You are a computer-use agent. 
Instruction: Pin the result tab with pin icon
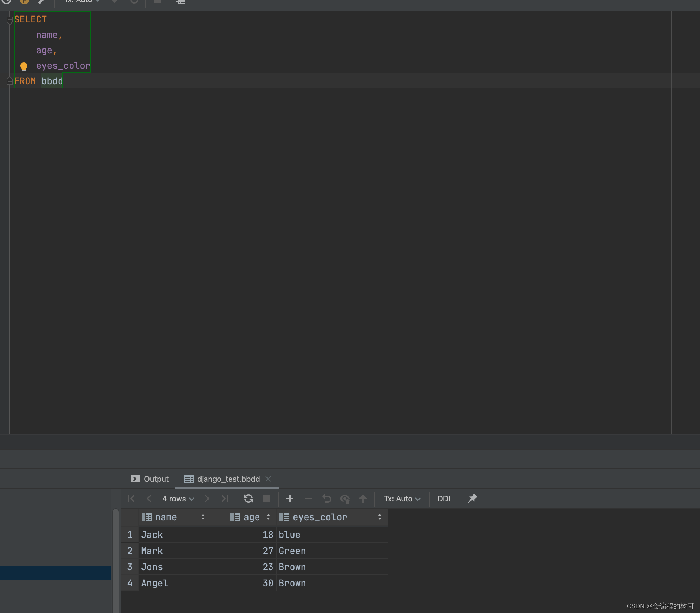coord(472,498)
